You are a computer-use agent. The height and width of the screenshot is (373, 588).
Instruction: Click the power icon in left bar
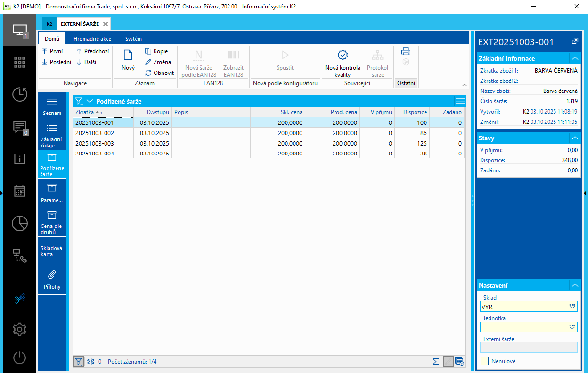(x=19, y=357)
